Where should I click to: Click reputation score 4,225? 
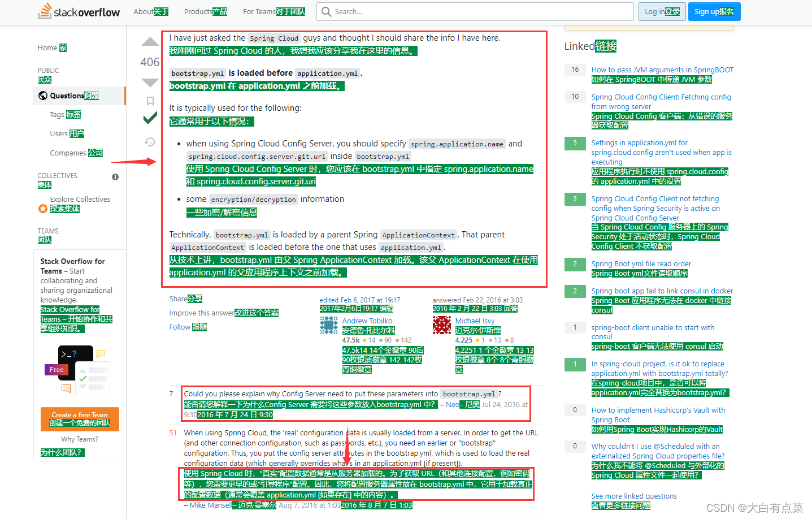pyautogui.click(x=464, y=340)
